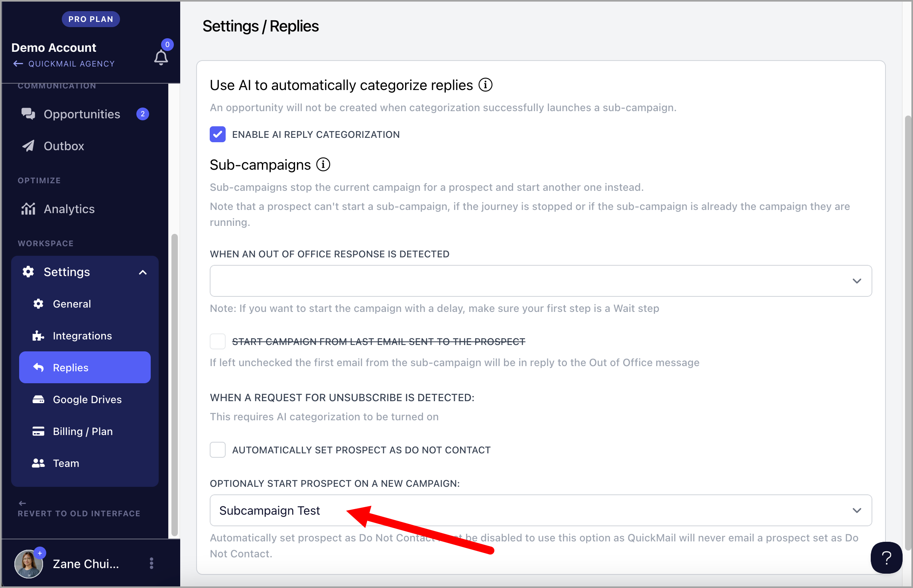The image size is (913, 588).
Task: Click the plus badge on the avatar
Action: [x=40, y=553]
